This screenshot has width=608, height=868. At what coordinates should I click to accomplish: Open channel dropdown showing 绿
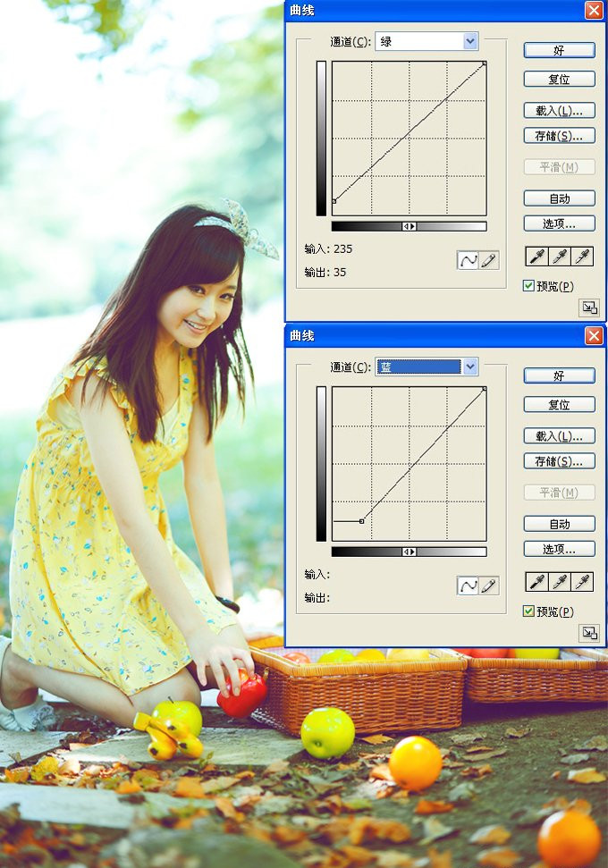[x=426, y=41]
